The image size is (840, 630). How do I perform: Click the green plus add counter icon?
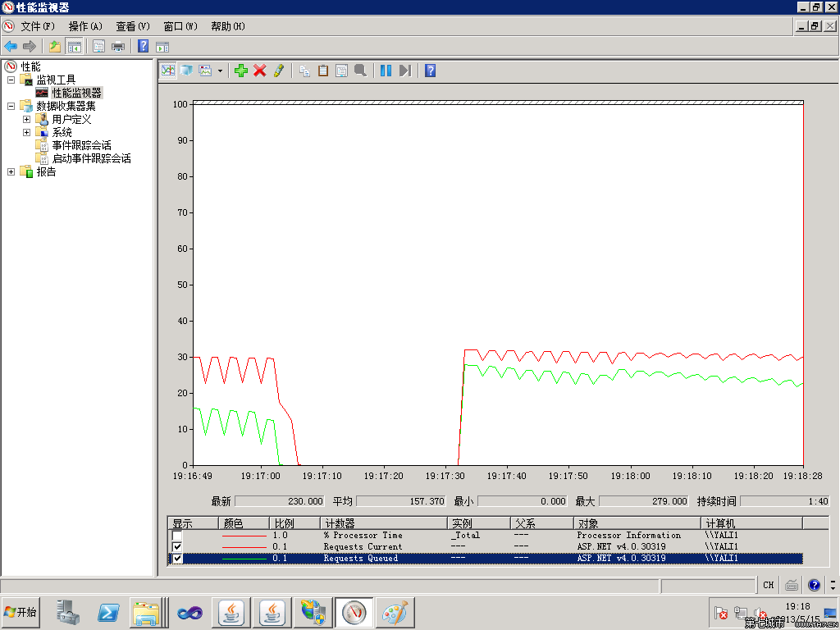click(x=240, y=71)
